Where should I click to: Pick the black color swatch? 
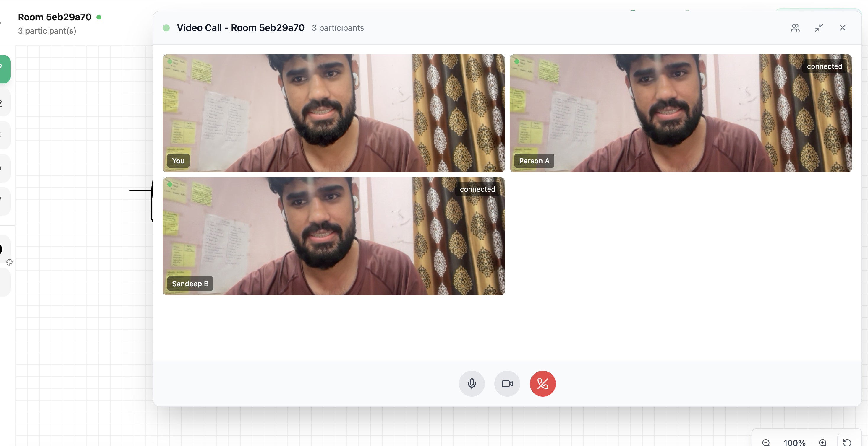point(1,249)
